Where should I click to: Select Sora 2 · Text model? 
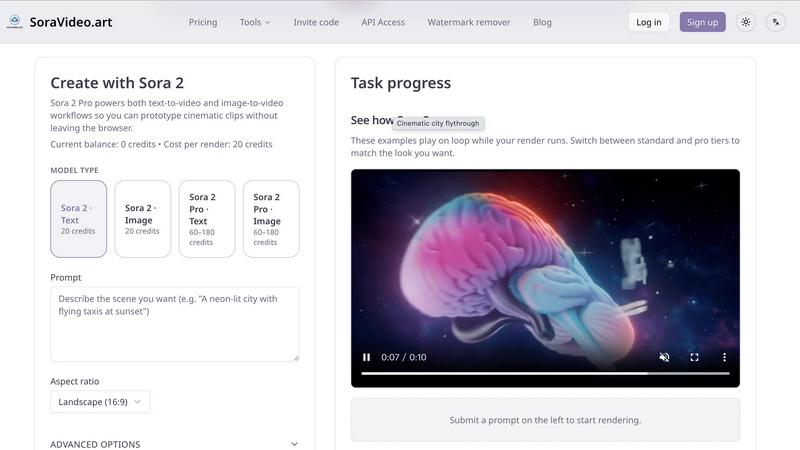[79, 219]
